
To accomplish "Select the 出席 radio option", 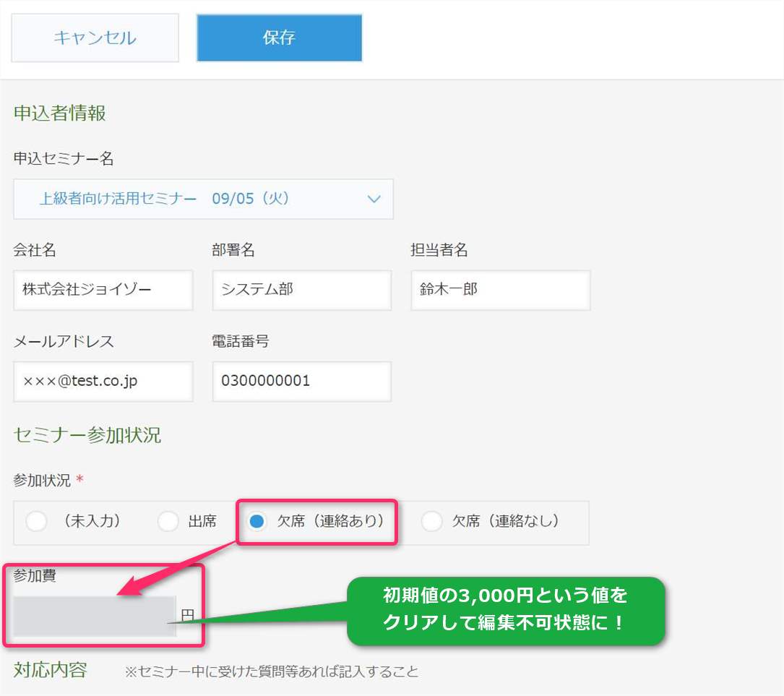I will 168,522.
